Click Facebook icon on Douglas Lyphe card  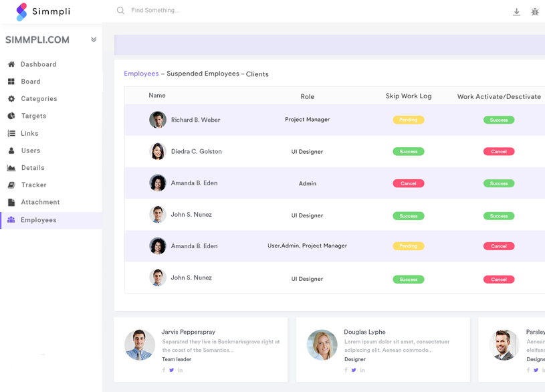346,370
